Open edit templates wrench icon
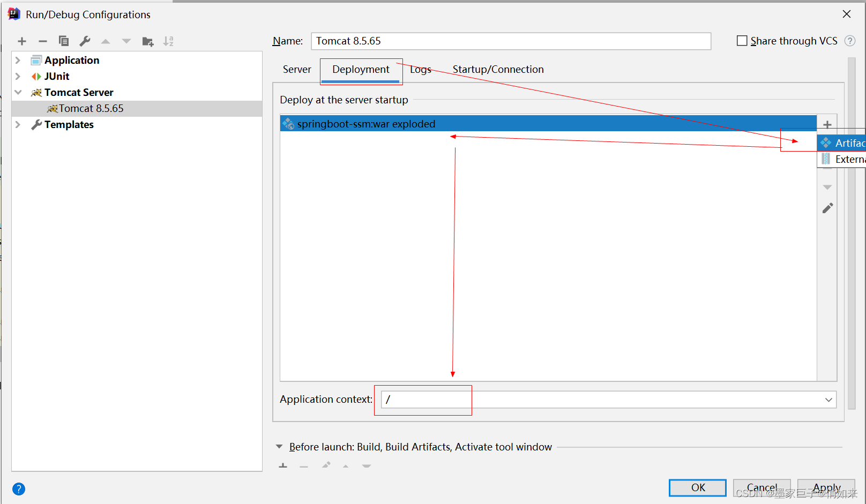Viewport: 866px width, 504px height. [x=85, y=41]
